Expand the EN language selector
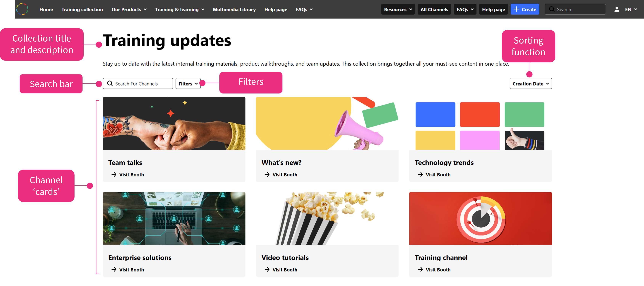Image resolution: width=644 pixels, height=286 pixels. point(631,10)
